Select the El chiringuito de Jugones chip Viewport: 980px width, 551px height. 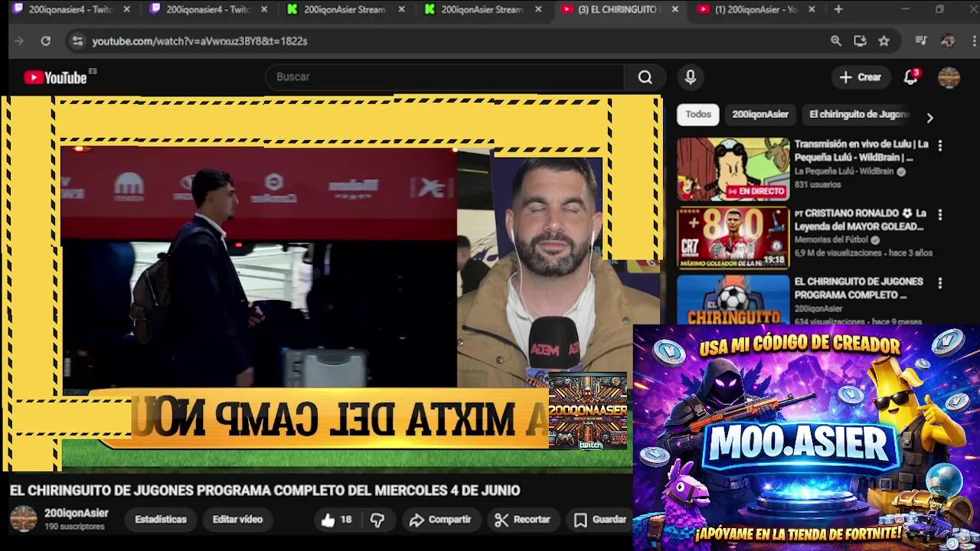[858, 115]
